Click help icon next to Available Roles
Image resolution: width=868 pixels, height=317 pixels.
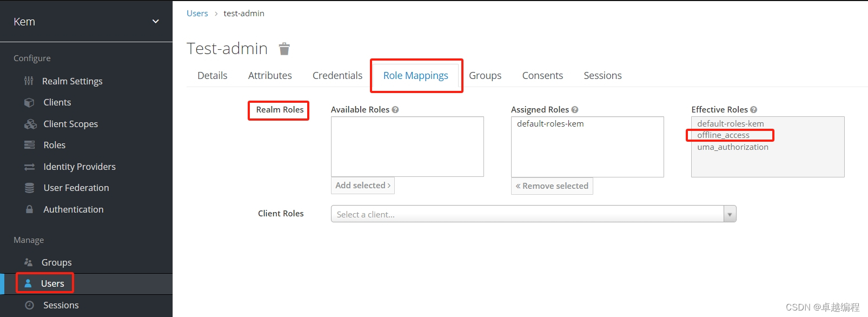[395, 110]
